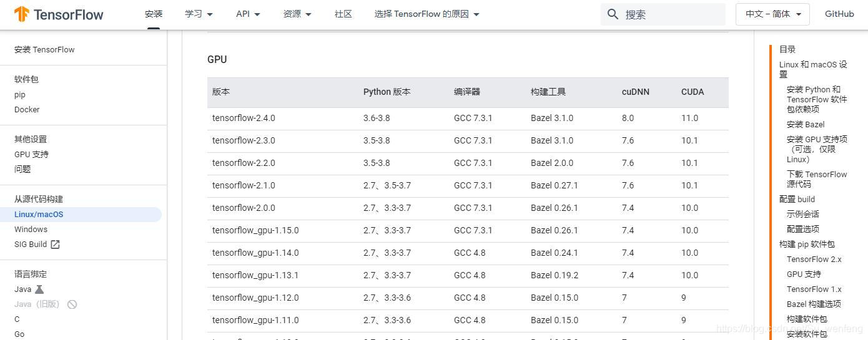Viewport: 868px width, 340px height.
Task: Select Windows in the sidebar
Action: (x=31, y=230)
